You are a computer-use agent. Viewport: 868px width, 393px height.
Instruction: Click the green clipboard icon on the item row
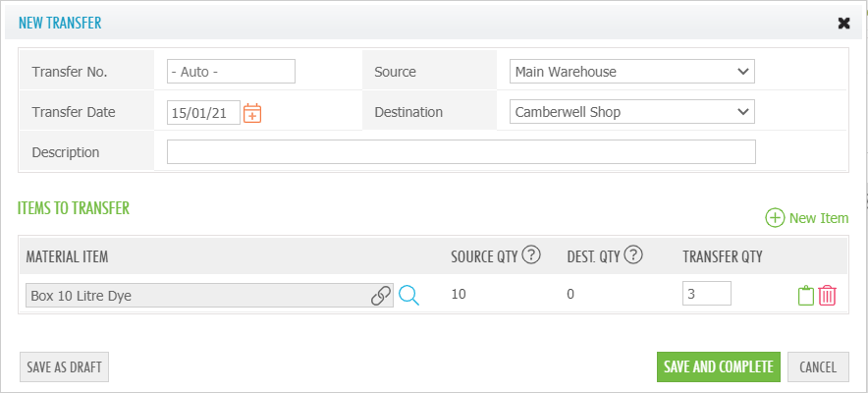click(x=805, y=295)
